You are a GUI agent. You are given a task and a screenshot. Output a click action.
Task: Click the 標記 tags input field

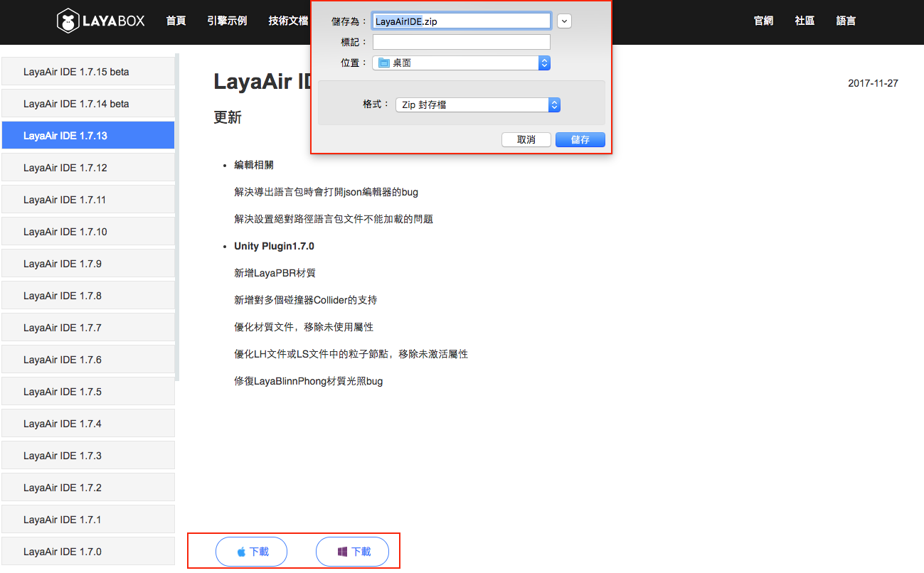[x=461, y=42]
